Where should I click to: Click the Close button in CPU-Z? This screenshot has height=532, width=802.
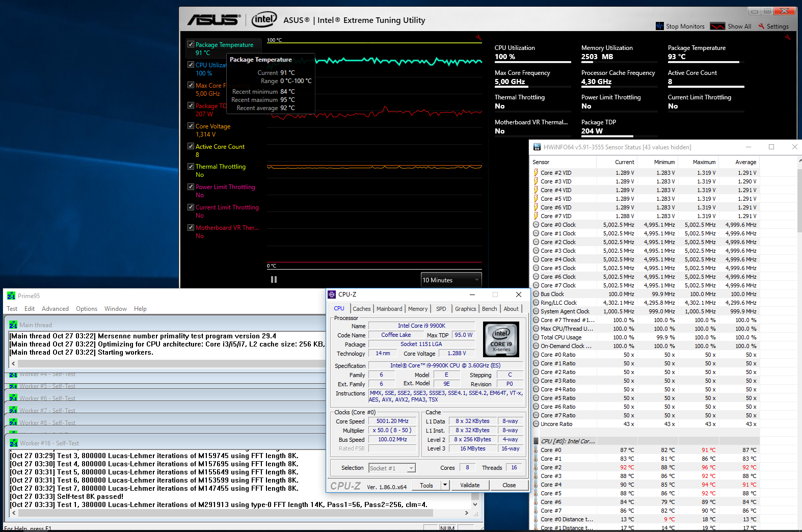click(x=509, y=485)
